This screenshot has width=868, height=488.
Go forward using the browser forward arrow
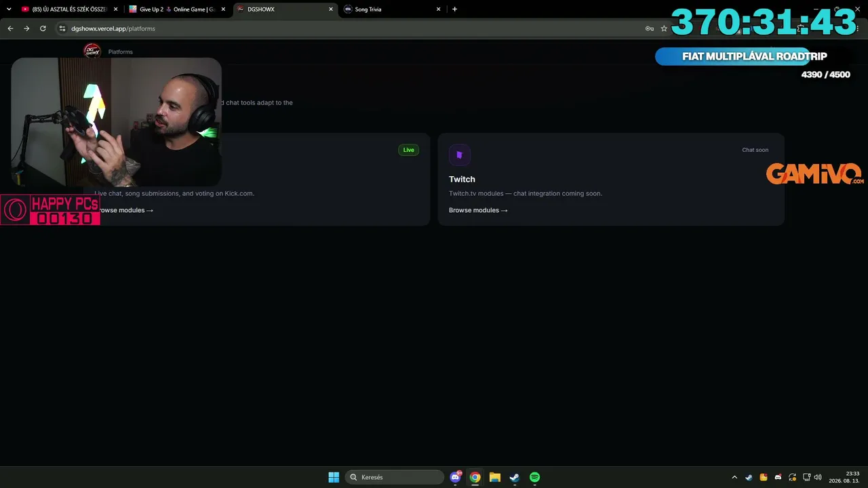[x=26, y=28]
